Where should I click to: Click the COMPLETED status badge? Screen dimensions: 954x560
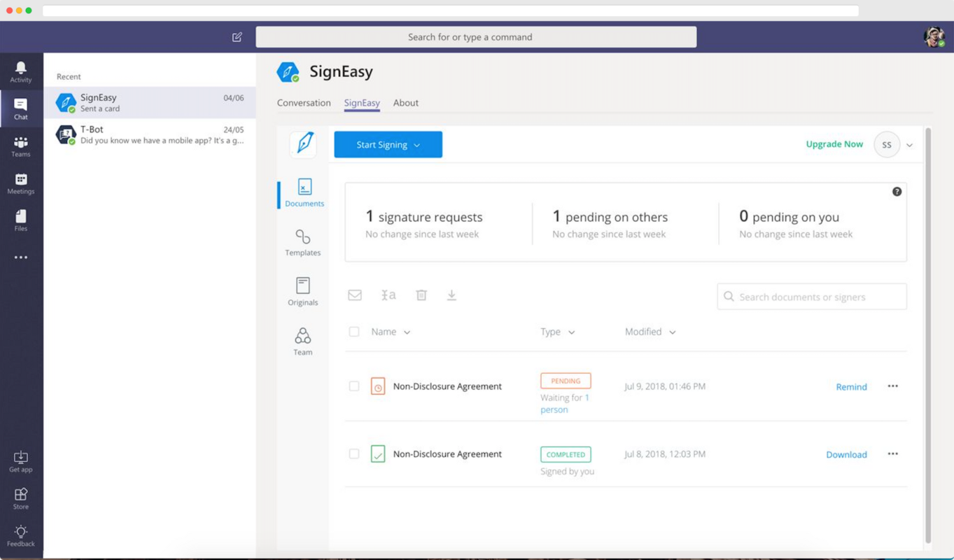click(566, 454)
